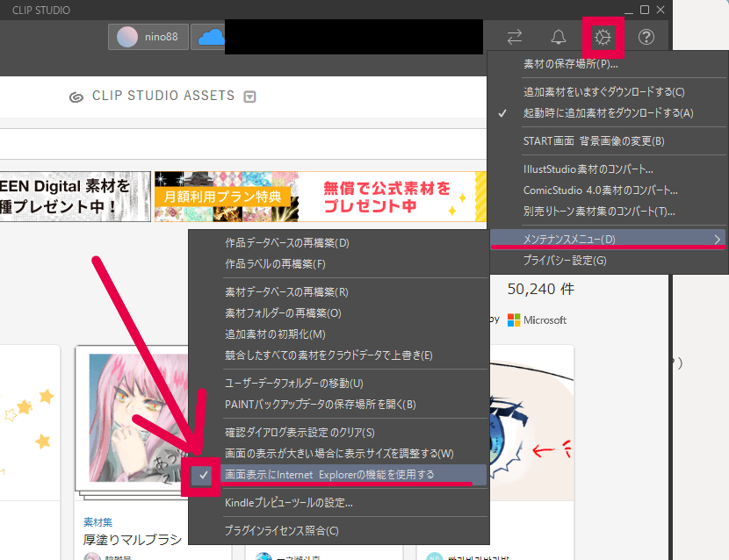Screen dimensions: 729x560
Task: Click the Digital 素材 present banner
Action: click(75, 197)
